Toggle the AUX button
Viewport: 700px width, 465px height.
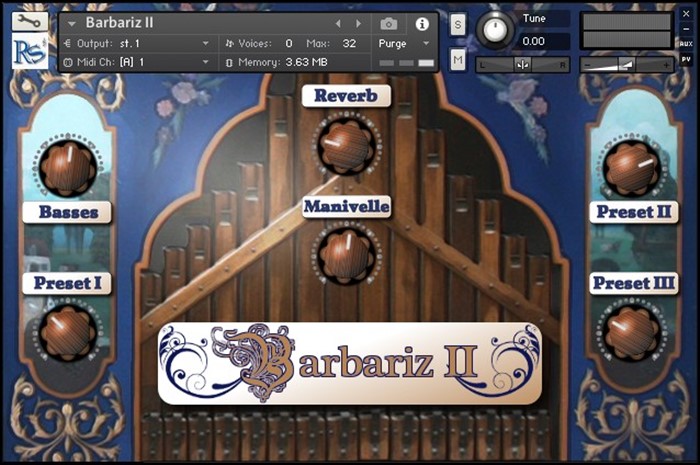coord(686,43)
